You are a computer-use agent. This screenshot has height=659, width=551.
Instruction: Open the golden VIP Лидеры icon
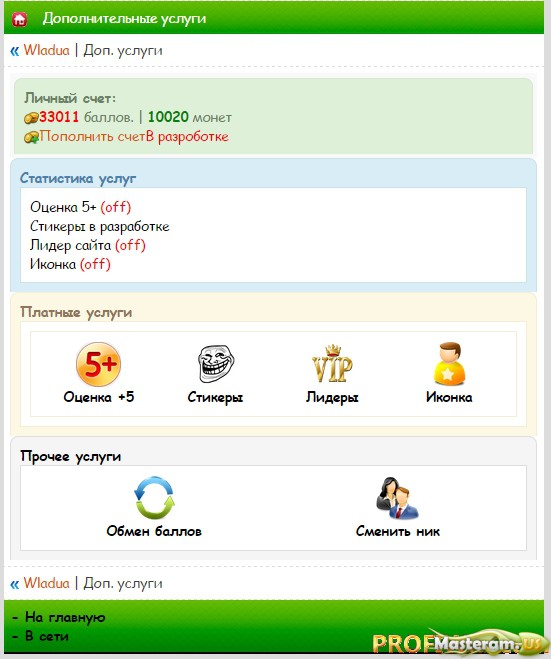tap(332, 364)
